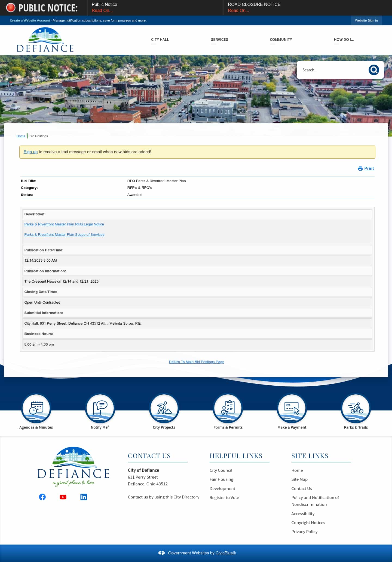The width and height of the screenshot is (392, 562).
Task: Visit the city LinkedIn page icon
Action: pyautogui.click(x=84, y=497)
